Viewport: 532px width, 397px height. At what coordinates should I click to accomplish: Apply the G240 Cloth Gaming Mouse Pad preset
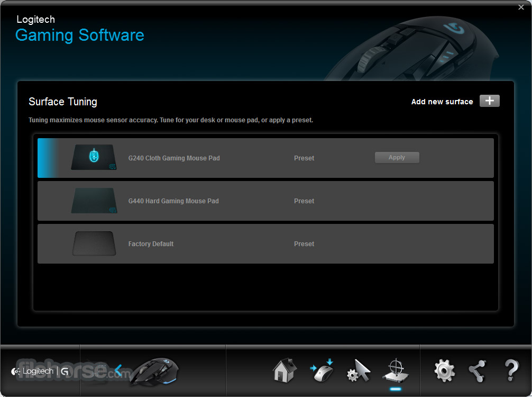[397, 158]
